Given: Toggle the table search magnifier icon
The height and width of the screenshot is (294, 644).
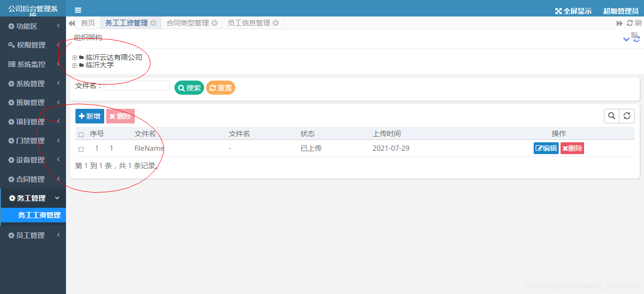Looking at the screenshot, I should click(611, 116).
